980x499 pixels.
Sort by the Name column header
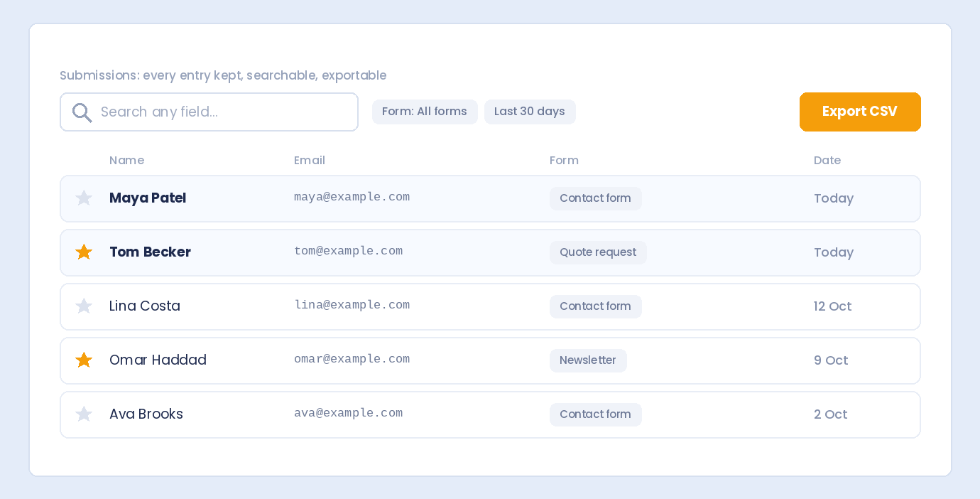(x=126, y=160)
